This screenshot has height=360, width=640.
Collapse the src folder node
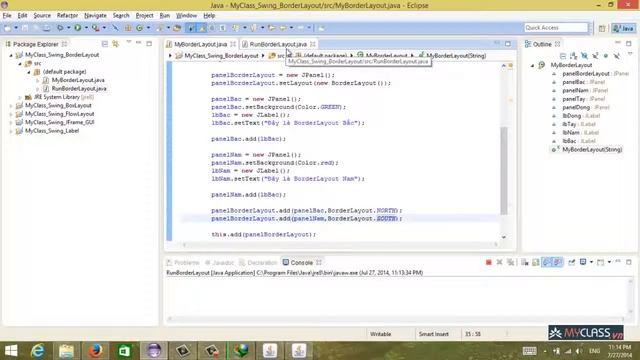pyautogui.click(x=20, y=63)
